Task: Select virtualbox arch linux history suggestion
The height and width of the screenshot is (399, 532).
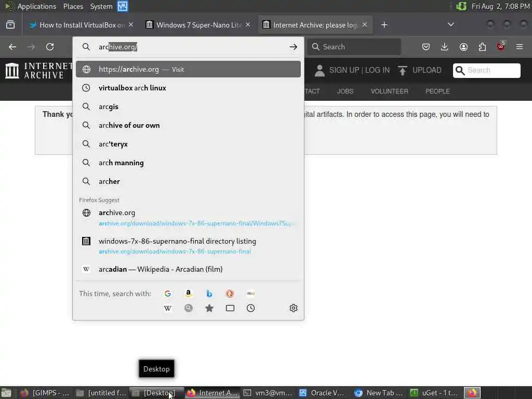Action: pyautogui.click(x=188, y=88)
